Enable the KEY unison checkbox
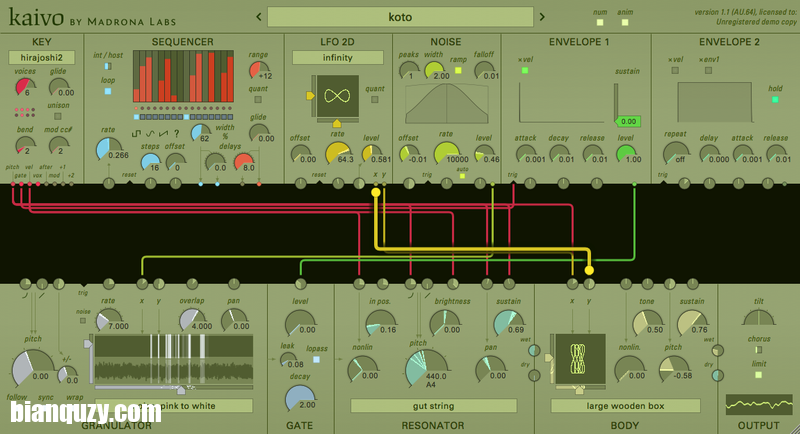 (58, 116)
